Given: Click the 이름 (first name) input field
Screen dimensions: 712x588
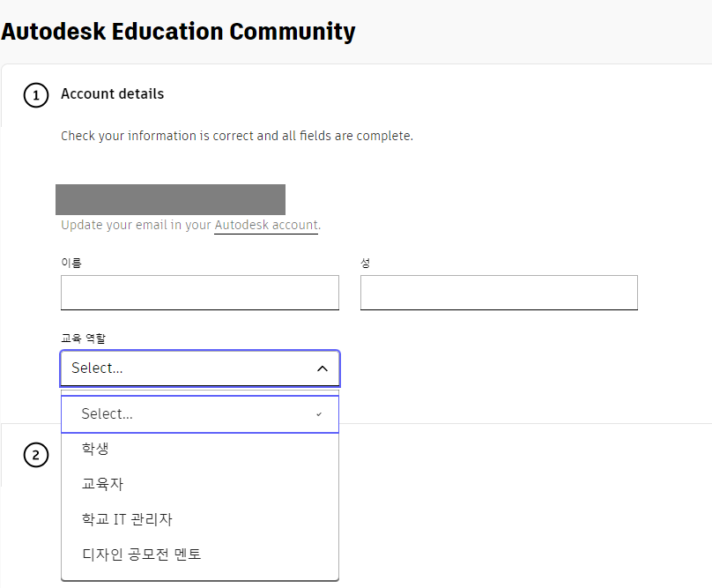Looking at the screenshot, I should click(200, 293).
